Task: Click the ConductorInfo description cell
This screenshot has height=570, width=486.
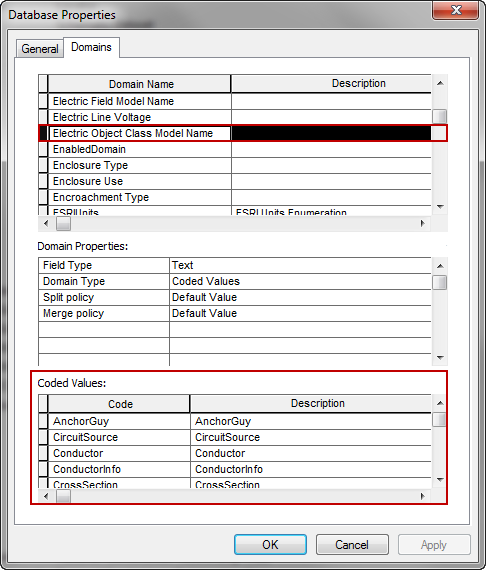Action: [311, 469]
